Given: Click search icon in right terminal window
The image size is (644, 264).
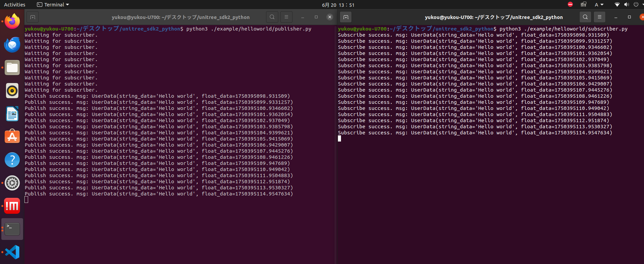Looking at the screenshot, I should click(x=585, y=17).
